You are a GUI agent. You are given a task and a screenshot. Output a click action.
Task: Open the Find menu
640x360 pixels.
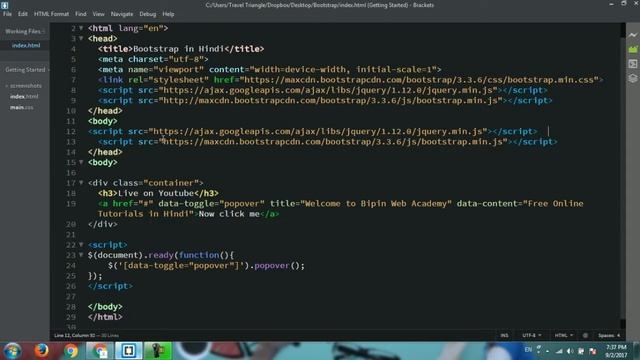coord(80,14)
